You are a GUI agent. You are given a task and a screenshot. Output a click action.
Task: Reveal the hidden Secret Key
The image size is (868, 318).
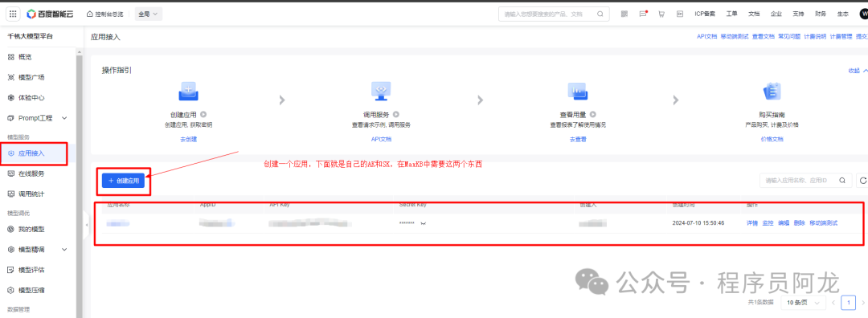(x=424, y=223)
